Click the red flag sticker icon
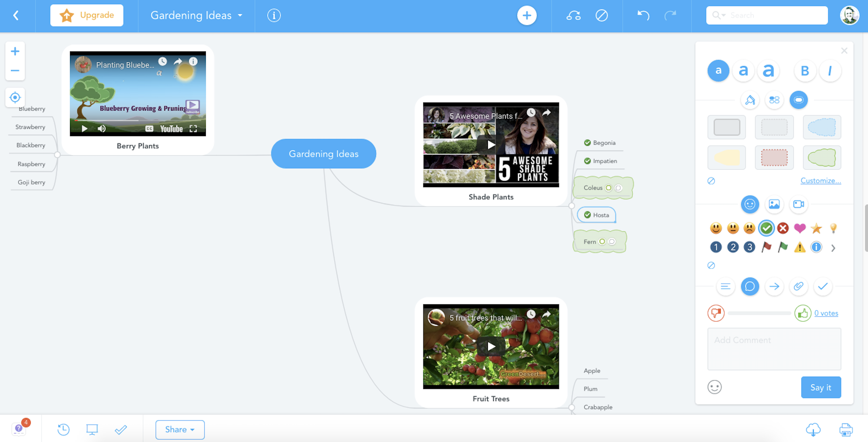The image size is (868, 442). (x=766, y=247)
